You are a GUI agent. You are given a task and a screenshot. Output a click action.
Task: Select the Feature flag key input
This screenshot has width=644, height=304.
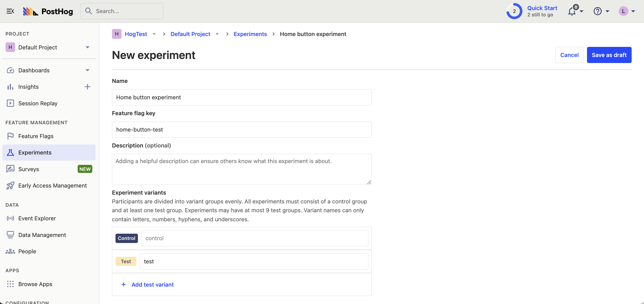(242, 129)
